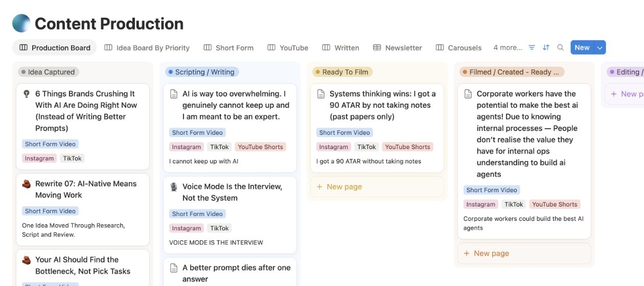
Task: Click the Instagram tag on the Voice Mode card
Action: pyautogui.click(x=187, y=228)
